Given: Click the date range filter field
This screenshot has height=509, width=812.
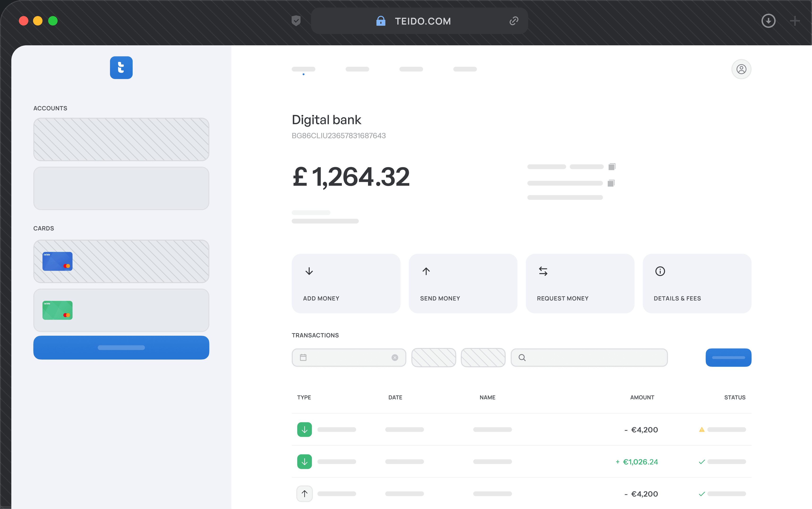Looking at the screenshot, I should click(x=349, y=357).
